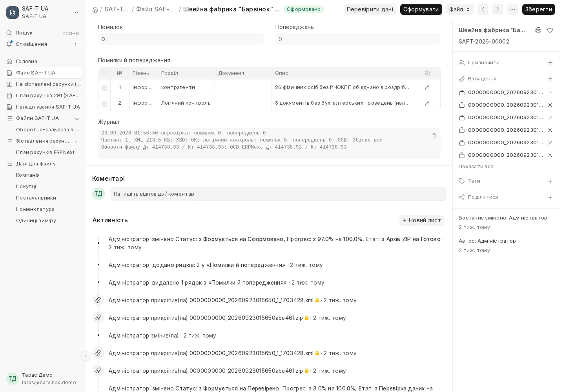Go to next document arrow

[498, 9]
